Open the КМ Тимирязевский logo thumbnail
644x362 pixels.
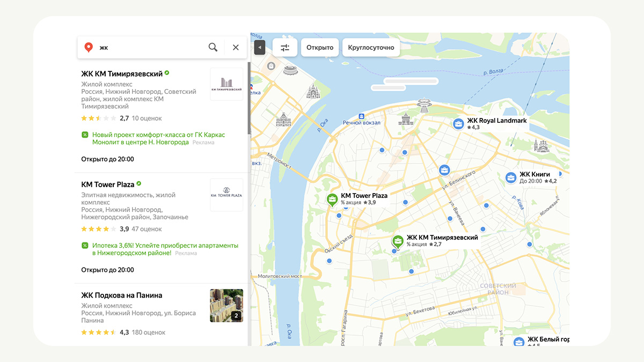point(226,84)
